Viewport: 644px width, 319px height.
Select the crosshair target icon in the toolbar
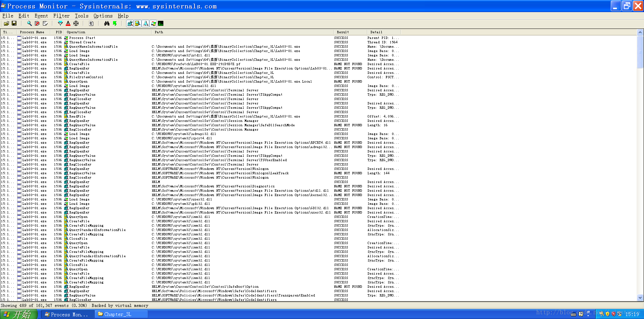point(76,24)
